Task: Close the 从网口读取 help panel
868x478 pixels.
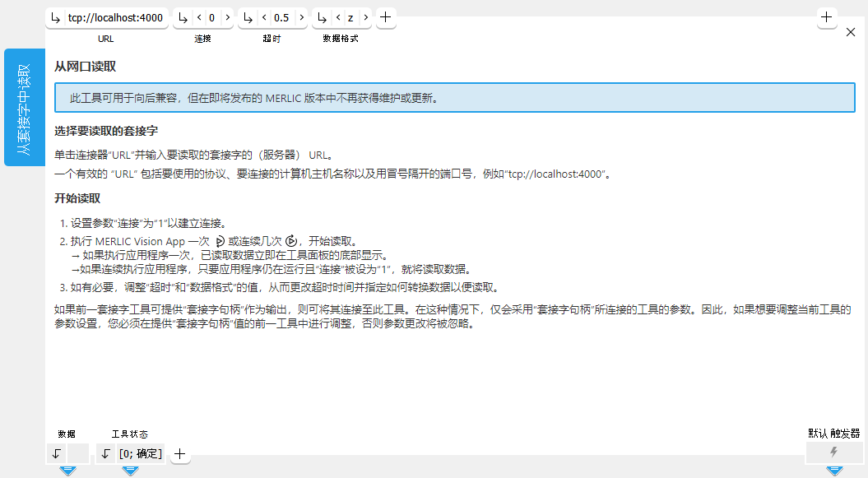Action: point(851,32)
